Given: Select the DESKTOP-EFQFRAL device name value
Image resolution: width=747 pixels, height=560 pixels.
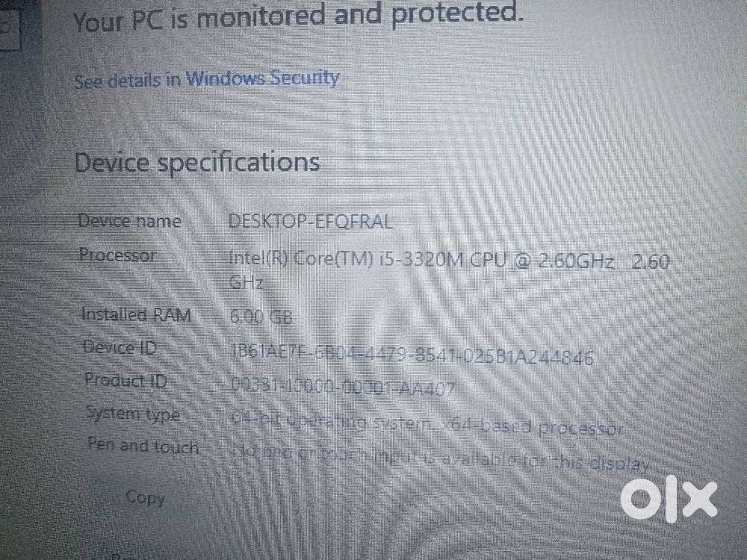Looking at the screenshot, I should point(310,222).
